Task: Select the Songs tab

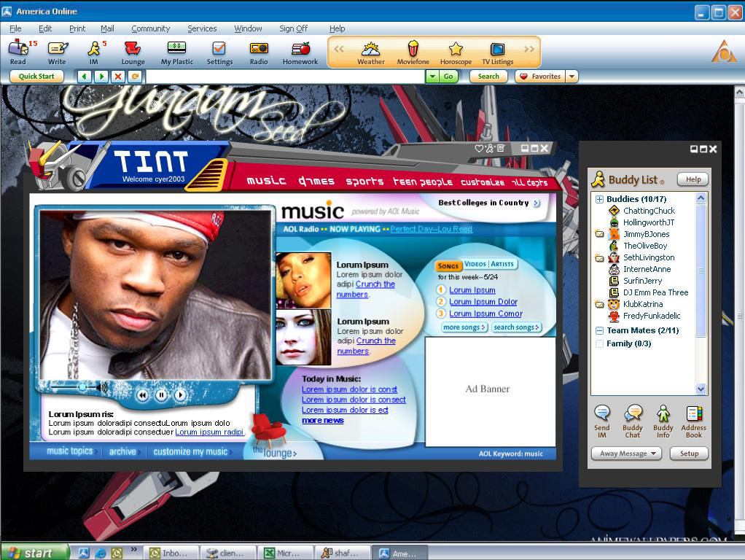Action: (448, 265)
